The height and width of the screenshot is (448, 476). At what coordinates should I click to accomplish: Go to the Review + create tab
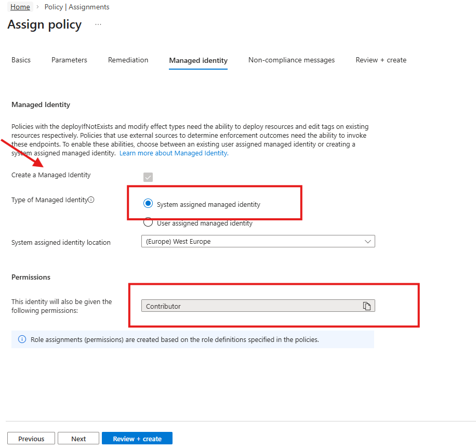[x=381, y=60]
